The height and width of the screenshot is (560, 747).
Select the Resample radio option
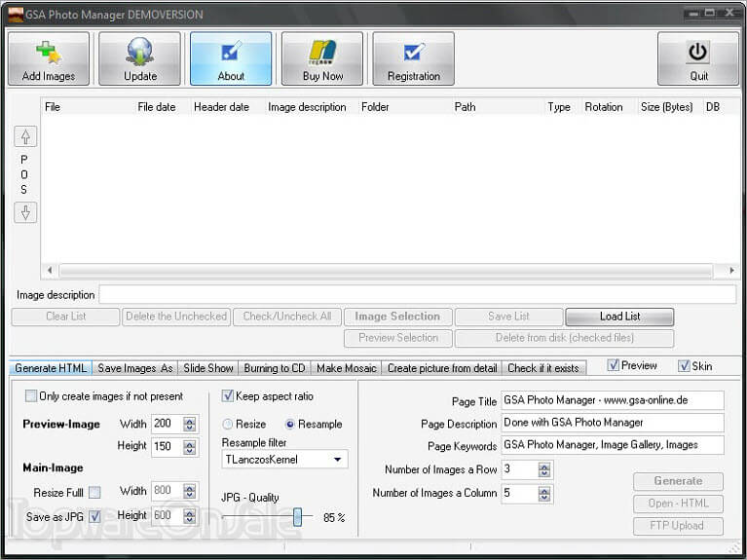tap(289, 424)
